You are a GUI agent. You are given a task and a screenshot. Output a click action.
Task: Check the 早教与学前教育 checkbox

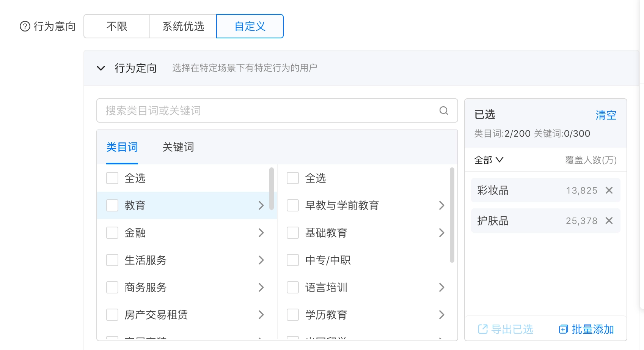[292, 205]
